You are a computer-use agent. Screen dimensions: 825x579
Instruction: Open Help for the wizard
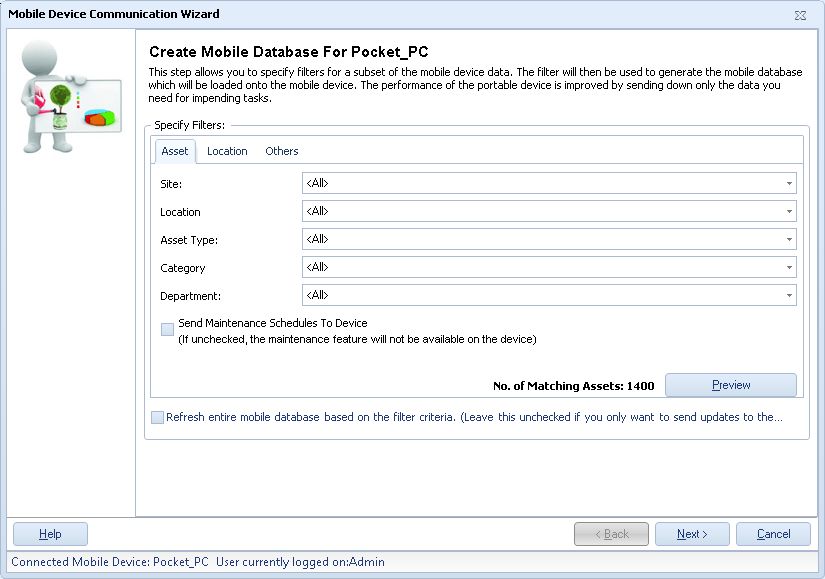point(50,534)
